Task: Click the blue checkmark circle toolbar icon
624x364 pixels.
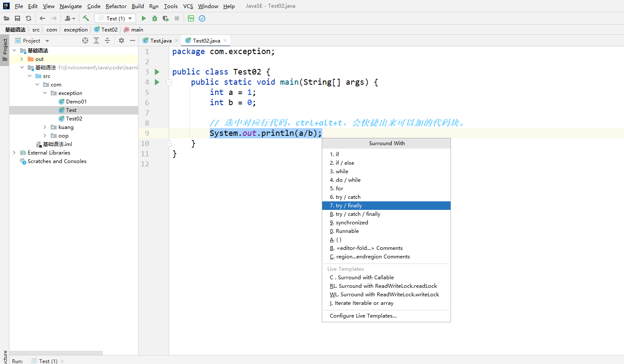Action: coord(202,18)
